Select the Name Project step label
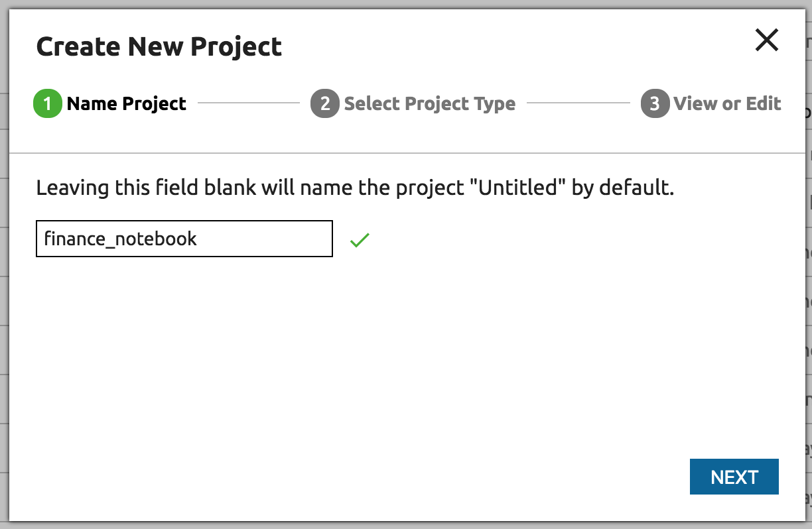Viewport: 812px width, 529px height. pyautogui.click(x=127, y=104)
